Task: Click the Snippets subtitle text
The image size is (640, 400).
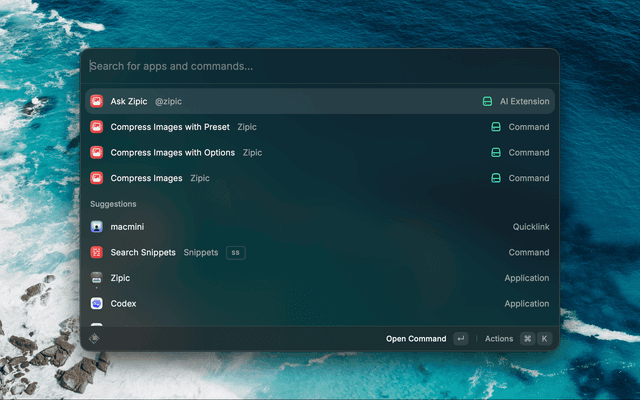Action: click(x=201, y=253)
